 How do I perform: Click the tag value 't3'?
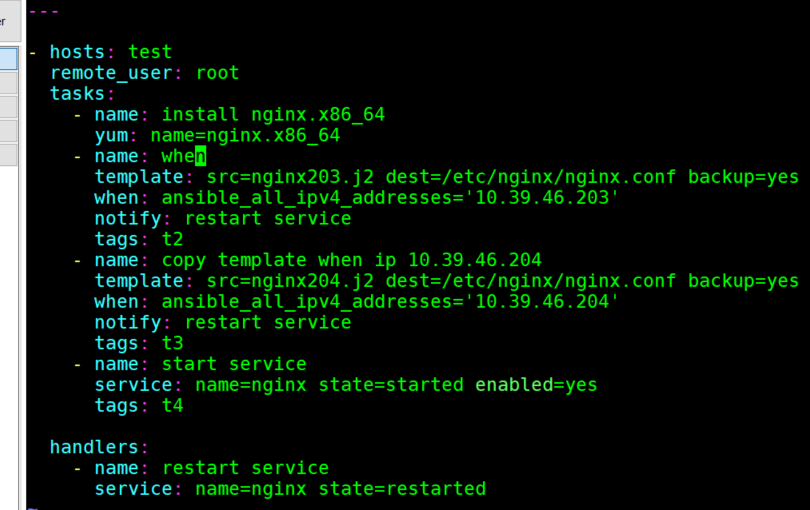pos(173,343)
